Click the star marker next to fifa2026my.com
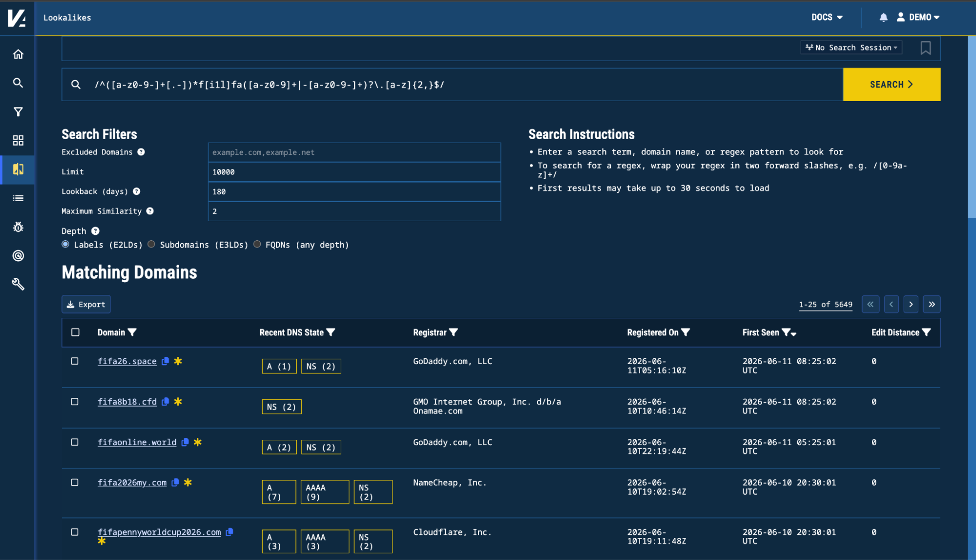Viewport: 976px width, 560px height. coord(188,482)
